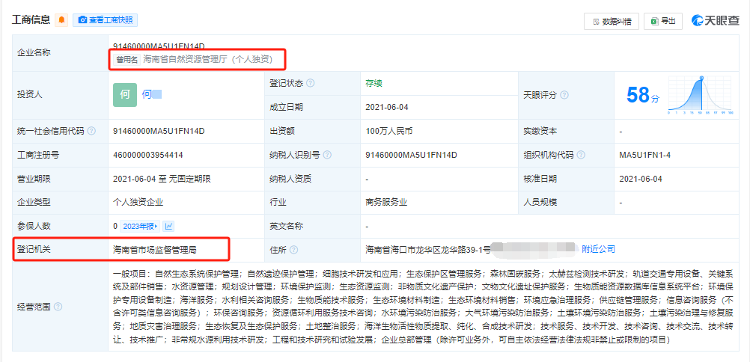Click the 数据纠错 button
Screen dimensions: 750x362
pyautogui.click(x=611, y=21)
